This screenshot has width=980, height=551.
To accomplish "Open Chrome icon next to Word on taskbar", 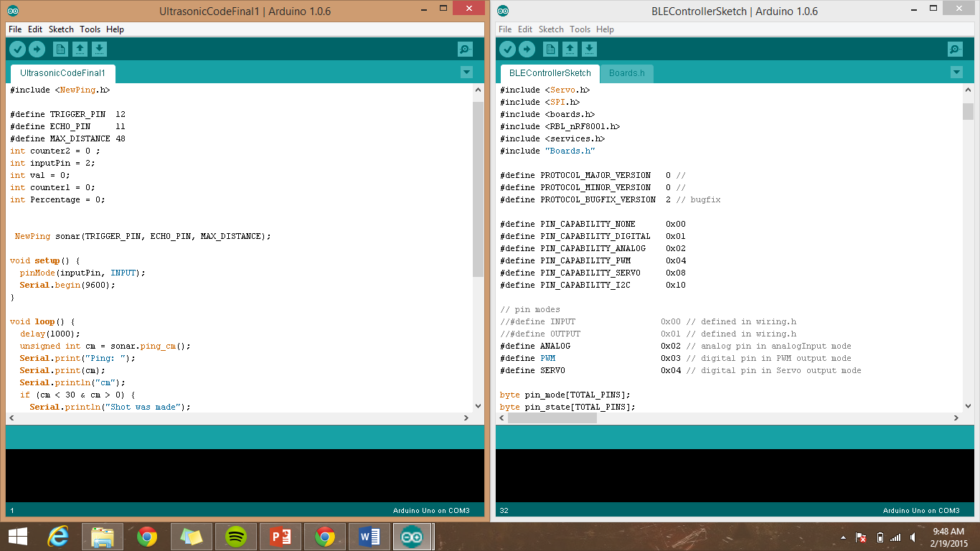I will click(325, 537).
